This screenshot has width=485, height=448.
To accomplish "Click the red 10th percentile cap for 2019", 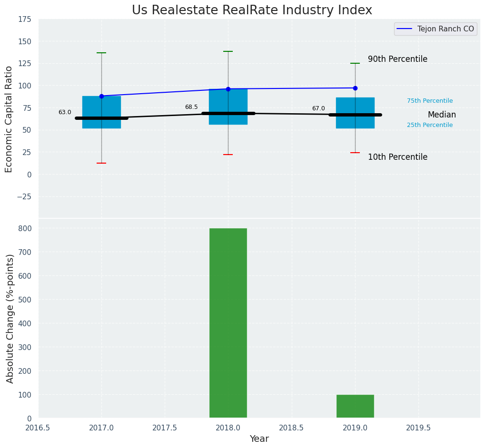I will coord(355,153).
